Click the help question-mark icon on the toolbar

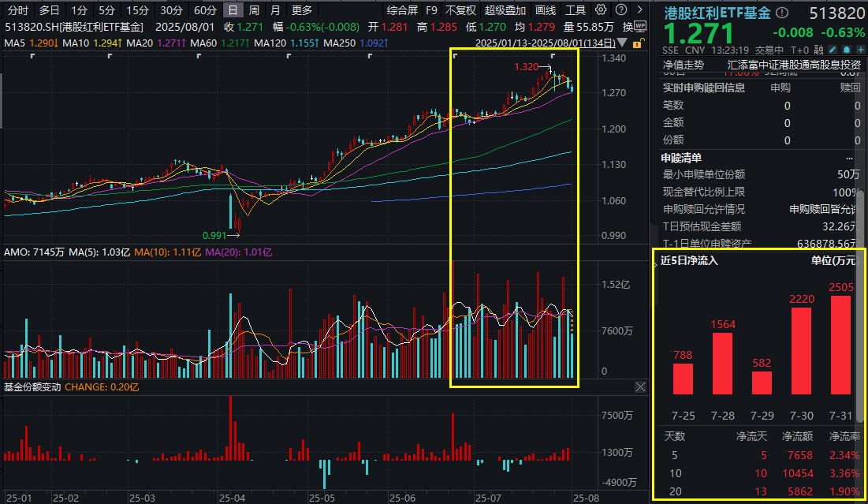(x=620, y=9)
